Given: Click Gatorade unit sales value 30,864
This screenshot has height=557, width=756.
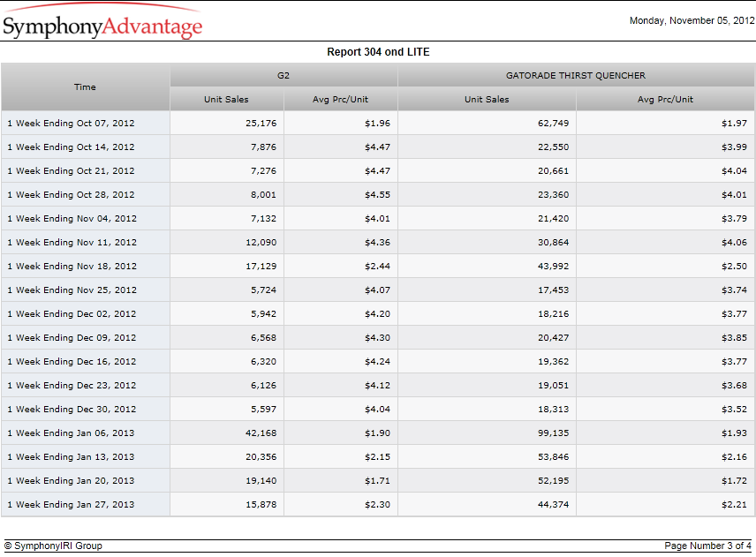Looking at the screenshot, I should (x=553, y=243).
